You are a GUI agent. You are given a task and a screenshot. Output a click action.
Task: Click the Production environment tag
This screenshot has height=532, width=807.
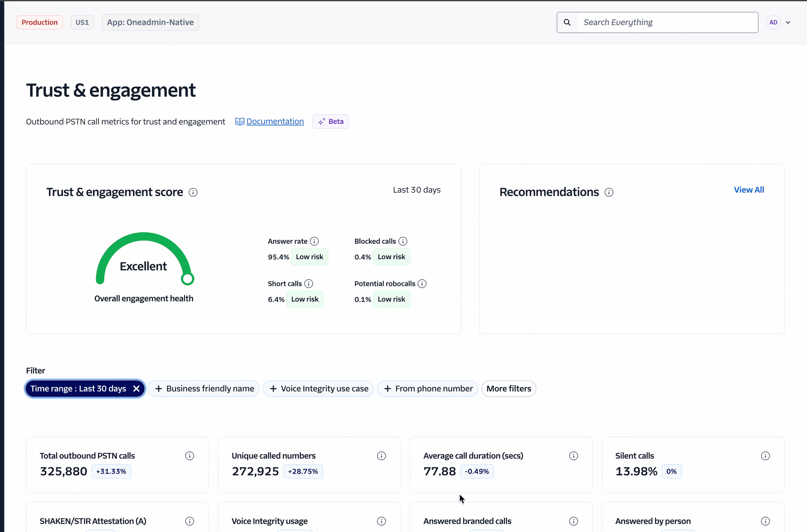point(40,22)
